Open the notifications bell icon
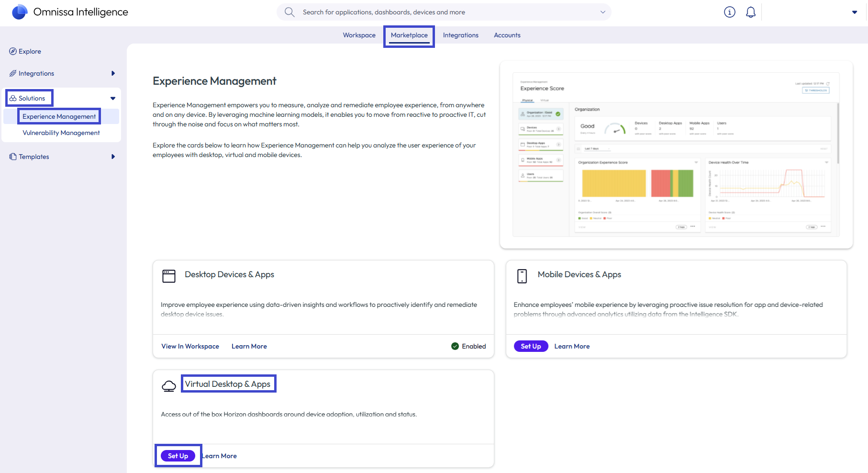This screenshot has height=473, width=868. 751,12
